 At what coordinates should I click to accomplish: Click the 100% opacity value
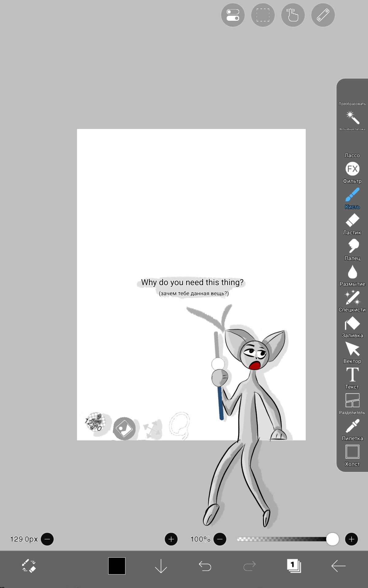coord(200,539)
